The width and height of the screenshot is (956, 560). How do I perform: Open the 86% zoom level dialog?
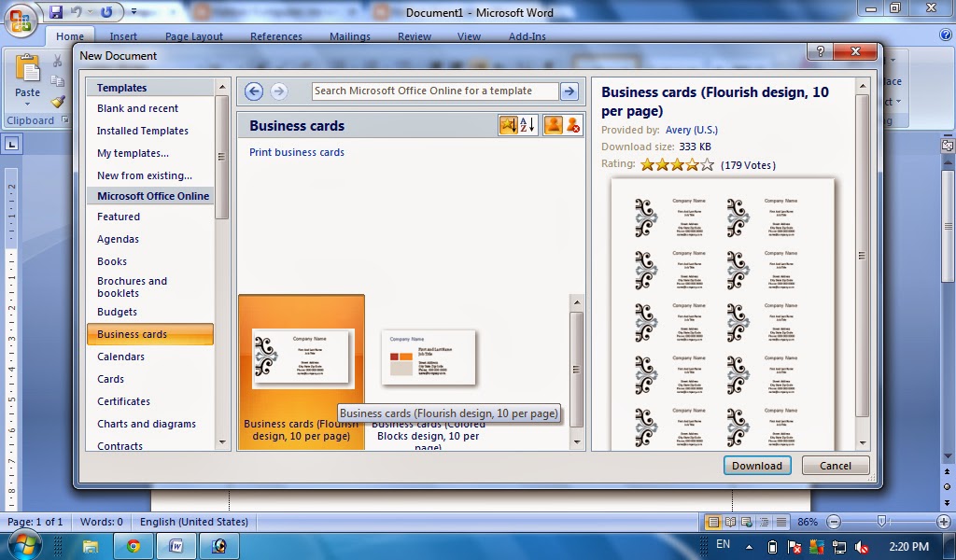coord(808,523)
